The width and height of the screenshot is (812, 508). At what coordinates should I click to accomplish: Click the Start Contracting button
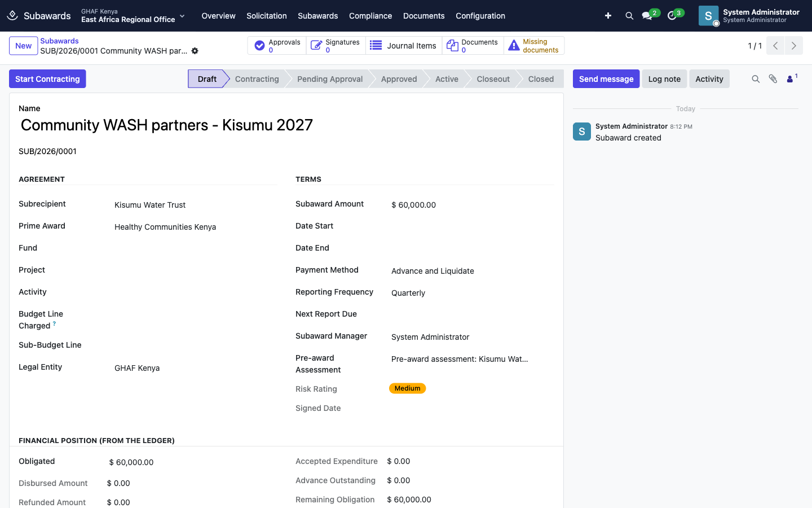pos(47,79)
